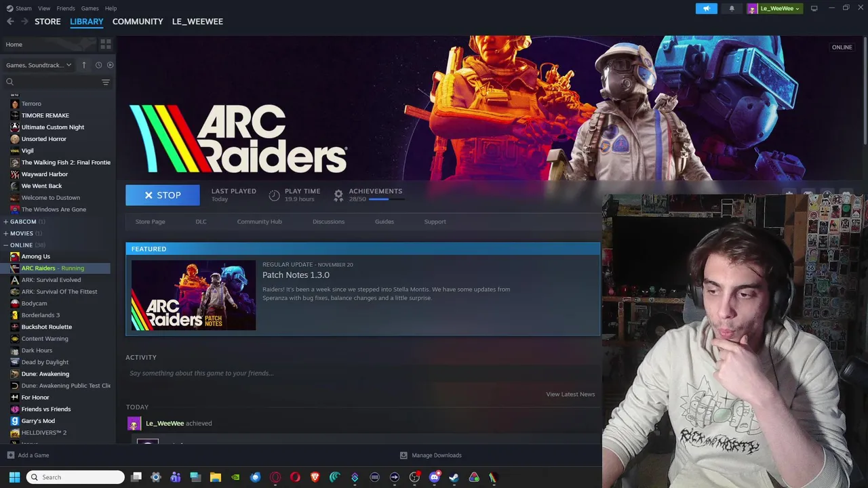Viewport: 868px width, 488px height.
Task: Click the Garry's Mod game icon
Action: [x=14, y=421]
